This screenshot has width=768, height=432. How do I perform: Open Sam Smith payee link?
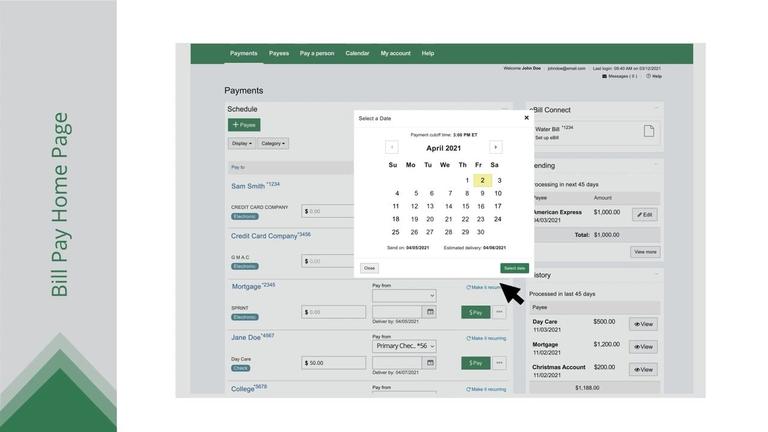[x=255, y=186]
